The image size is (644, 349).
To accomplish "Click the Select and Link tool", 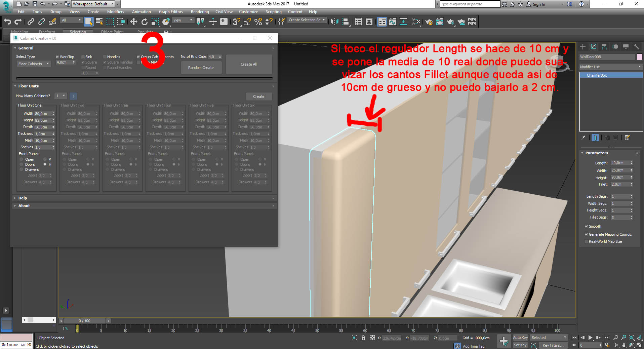I will coord(31,22).
